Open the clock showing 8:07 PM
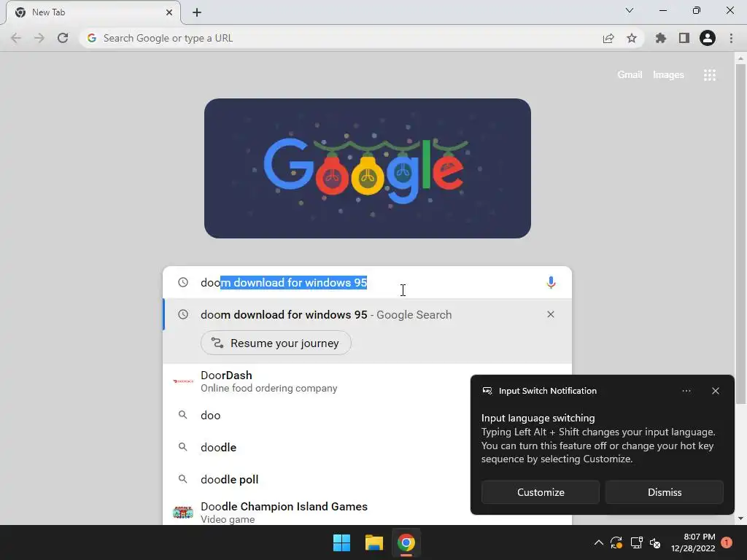Screen dimensions: 747x560 point(693,542)
